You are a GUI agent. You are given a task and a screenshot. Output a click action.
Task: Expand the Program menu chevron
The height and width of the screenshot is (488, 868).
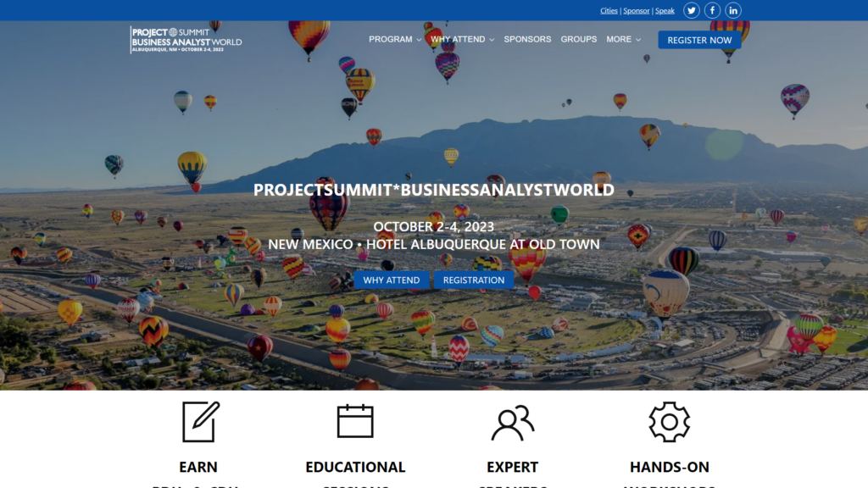point(419,40)
